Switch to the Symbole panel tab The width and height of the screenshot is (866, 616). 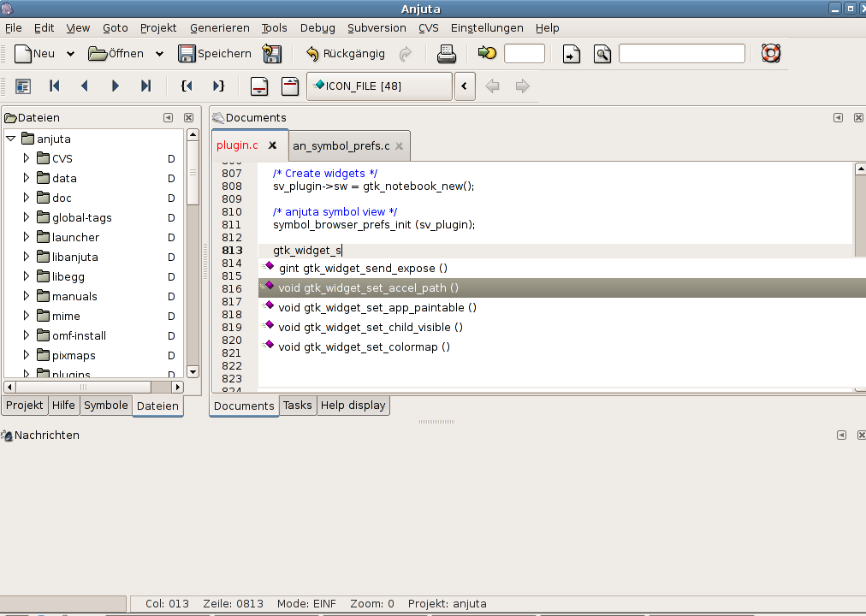(x=106, y=406)
